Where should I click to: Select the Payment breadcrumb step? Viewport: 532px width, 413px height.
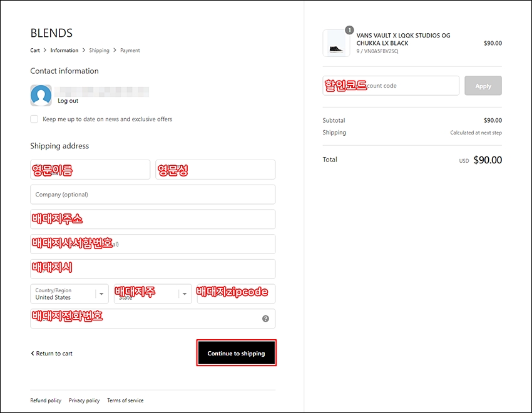coord(130,50)
